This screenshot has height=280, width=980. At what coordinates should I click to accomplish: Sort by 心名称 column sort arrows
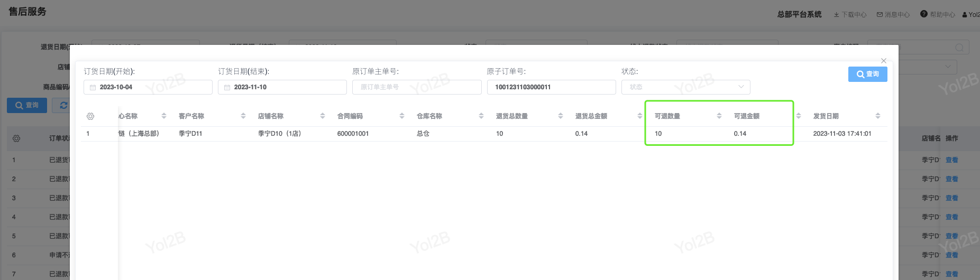click(x=164, y=116)
